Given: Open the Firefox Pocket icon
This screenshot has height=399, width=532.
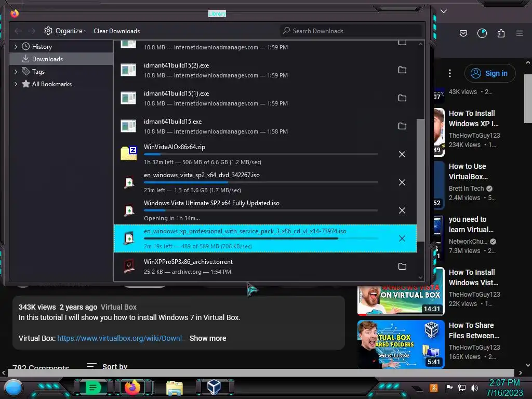Looking at the screenshot, I should click(x=463, y=33).
